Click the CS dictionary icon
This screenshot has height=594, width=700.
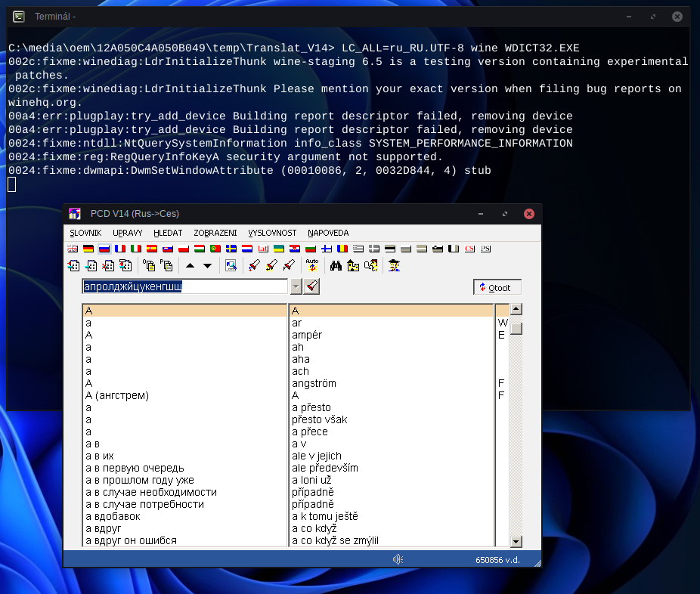469,249
